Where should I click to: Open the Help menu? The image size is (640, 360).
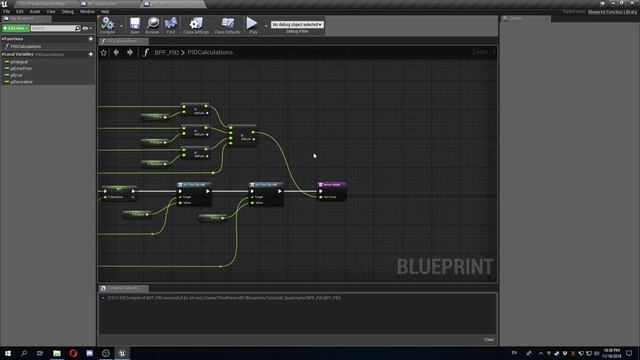(x=105, y=11)
